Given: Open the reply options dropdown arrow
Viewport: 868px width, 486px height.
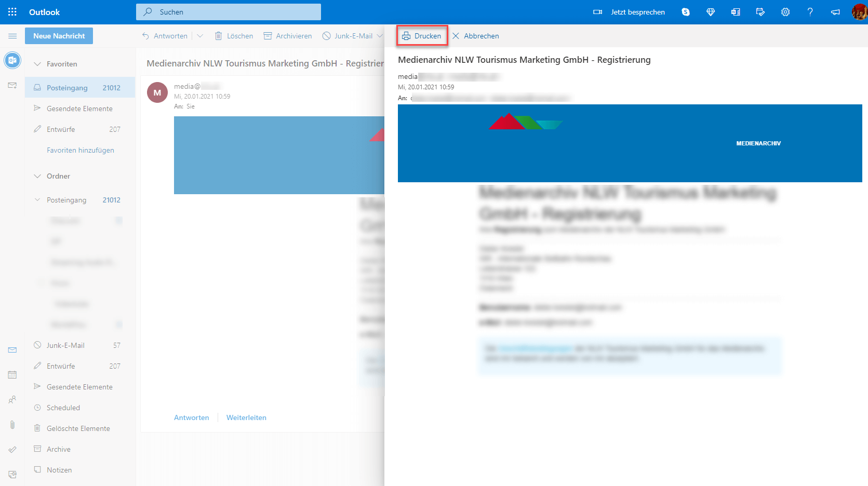Looking at the screenshot, I should 200,36.
